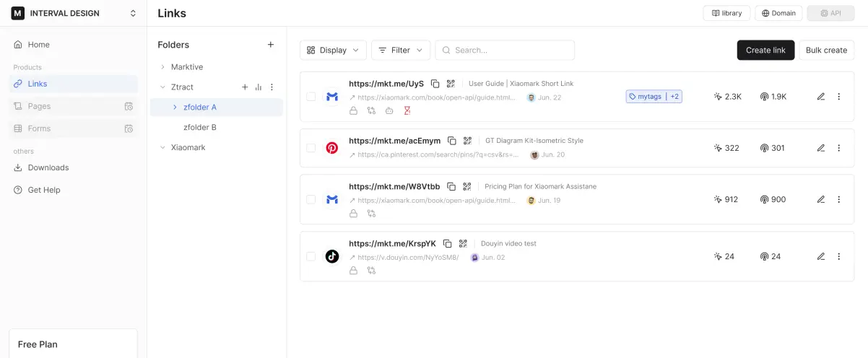This screenshot has width=868, height=358.
Task: View Ztract folder statistics chart icon
Action: (x=259, y=87)
